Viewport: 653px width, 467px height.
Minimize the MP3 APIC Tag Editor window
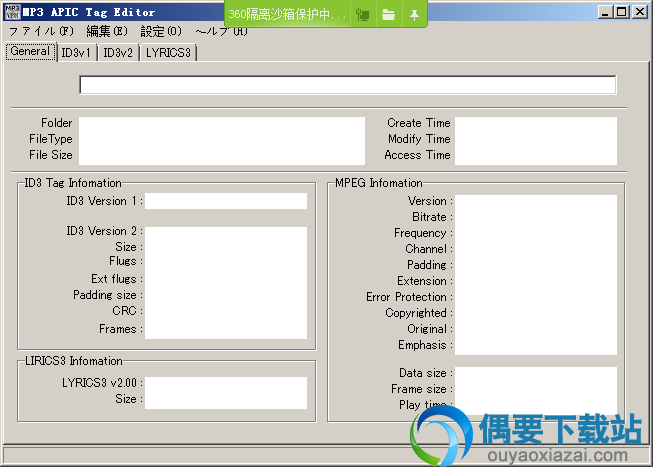(x=605, y=12)
